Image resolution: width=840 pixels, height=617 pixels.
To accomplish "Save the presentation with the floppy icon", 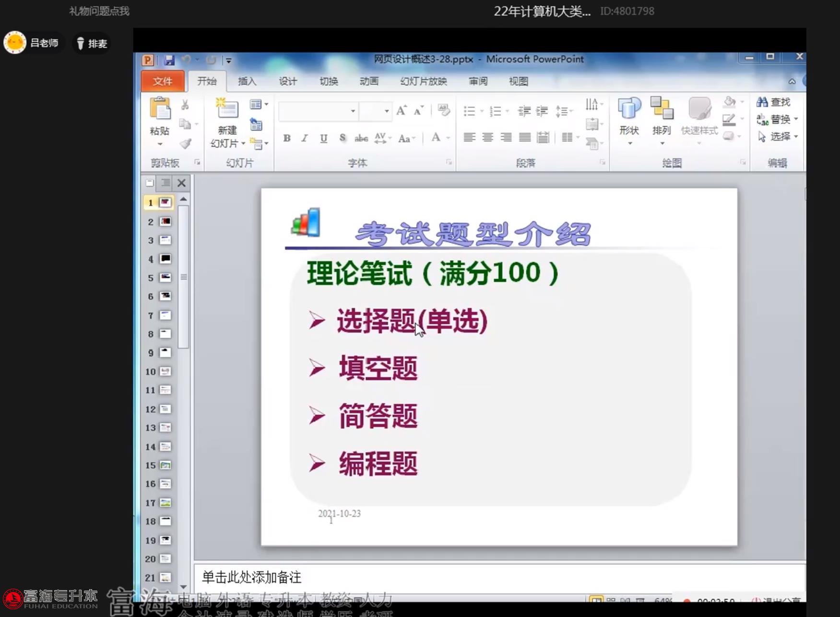I will [169, 60].
